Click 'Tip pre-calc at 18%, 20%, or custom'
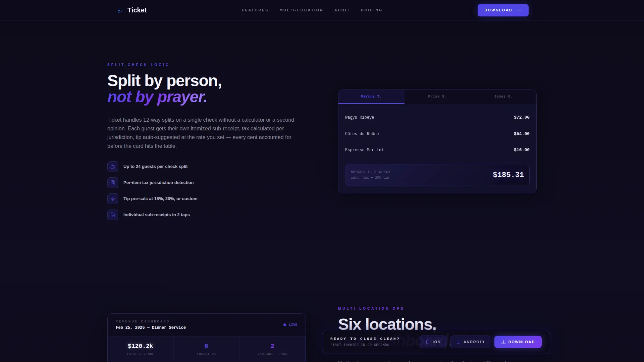 pos(160,199)
